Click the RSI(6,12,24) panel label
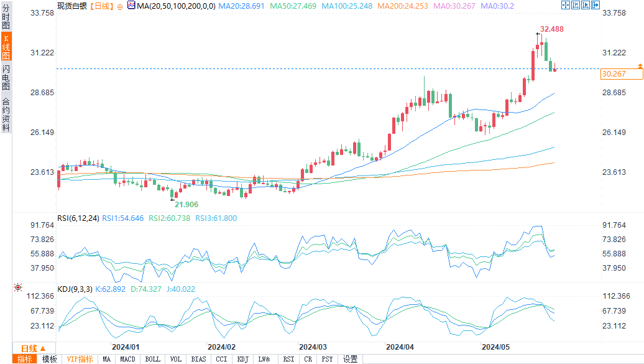 point(78,218)
